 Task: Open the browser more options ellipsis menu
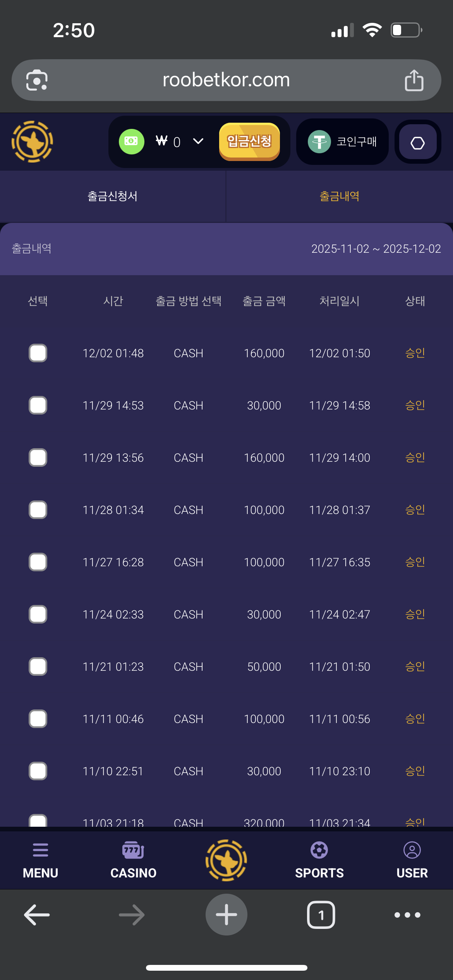407,915
